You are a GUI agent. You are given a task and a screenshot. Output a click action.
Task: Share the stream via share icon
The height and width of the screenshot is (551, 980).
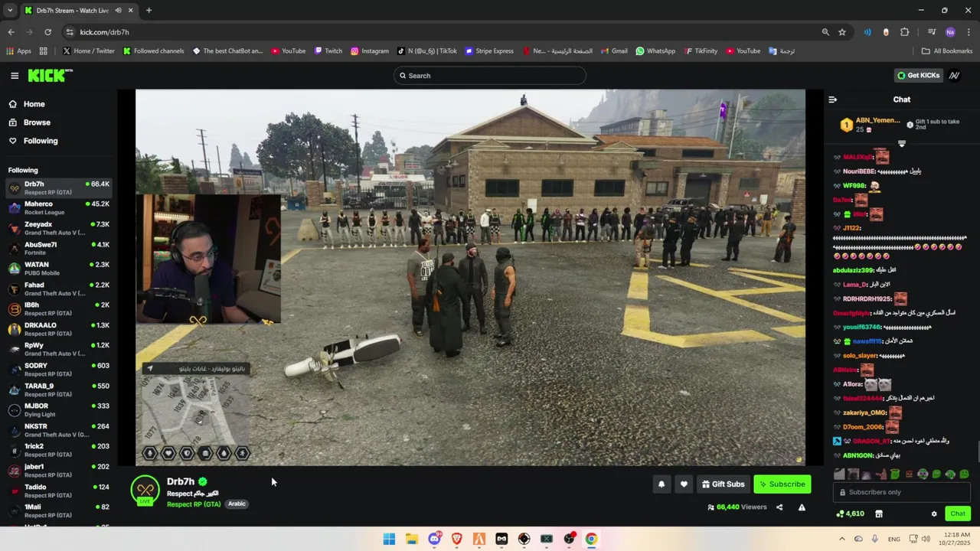click(779, 507)
